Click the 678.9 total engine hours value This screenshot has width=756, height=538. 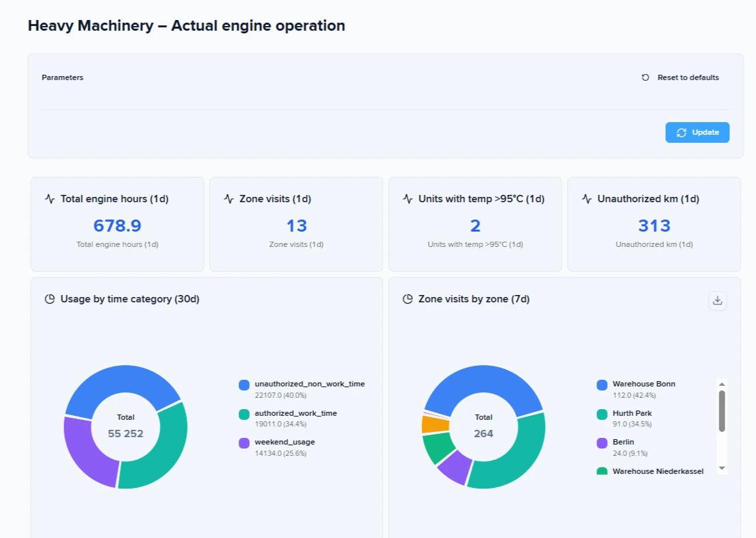(x=117, y=226)
